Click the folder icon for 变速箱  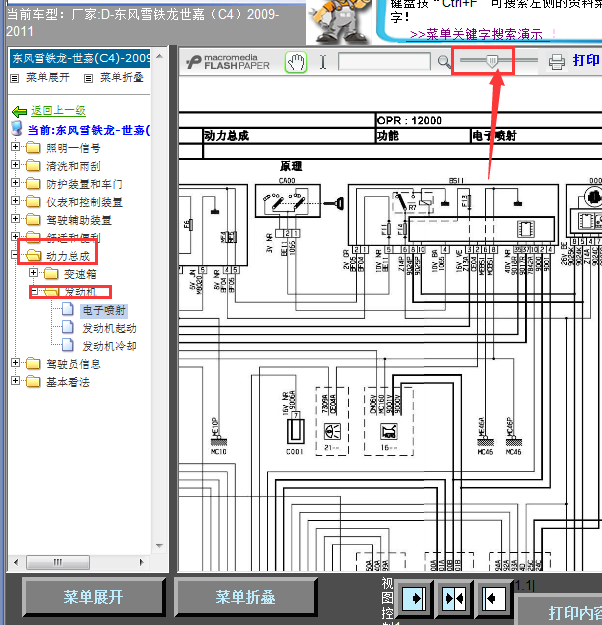click(51, 273)
